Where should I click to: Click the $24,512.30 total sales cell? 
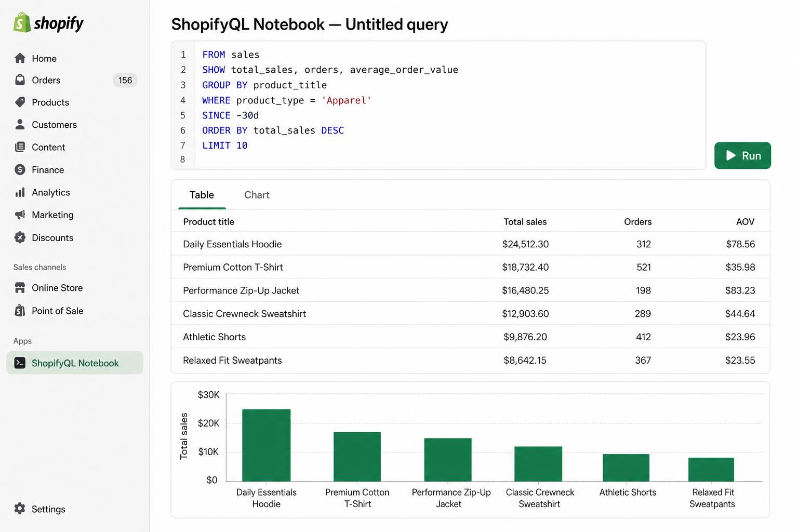(525, 244)
